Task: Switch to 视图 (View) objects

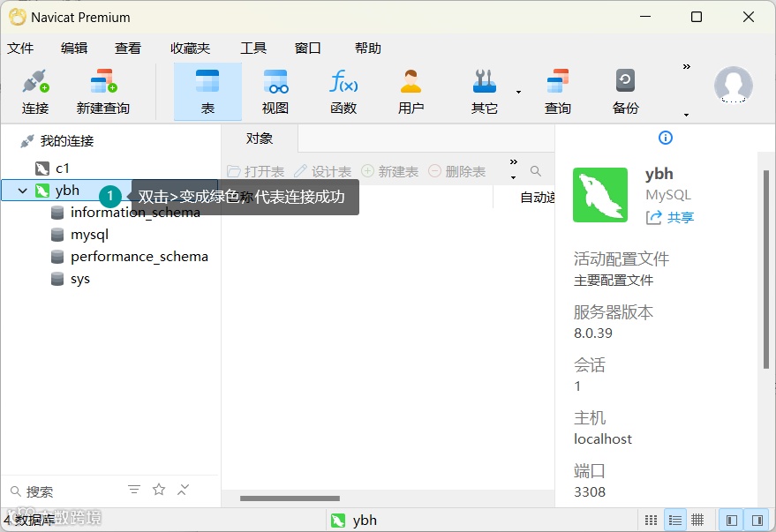Action: tap(275, 92)
